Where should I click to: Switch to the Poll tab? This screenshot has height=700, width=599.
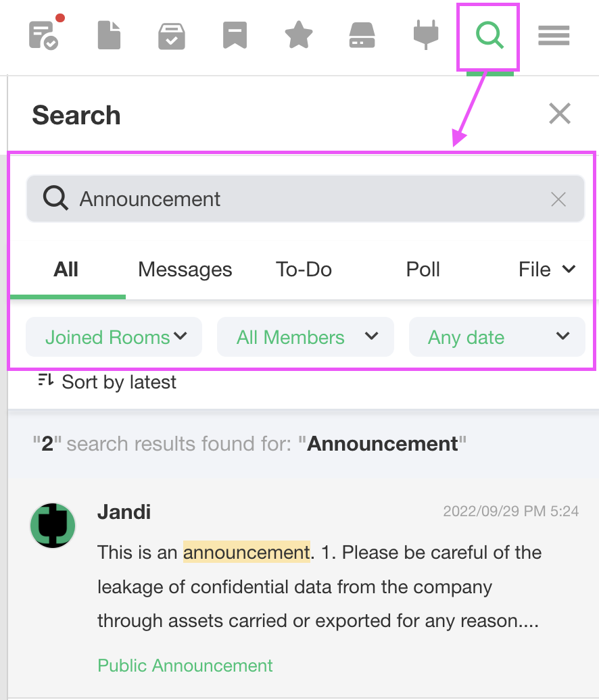pyautogui.click(x=423, y=270)
